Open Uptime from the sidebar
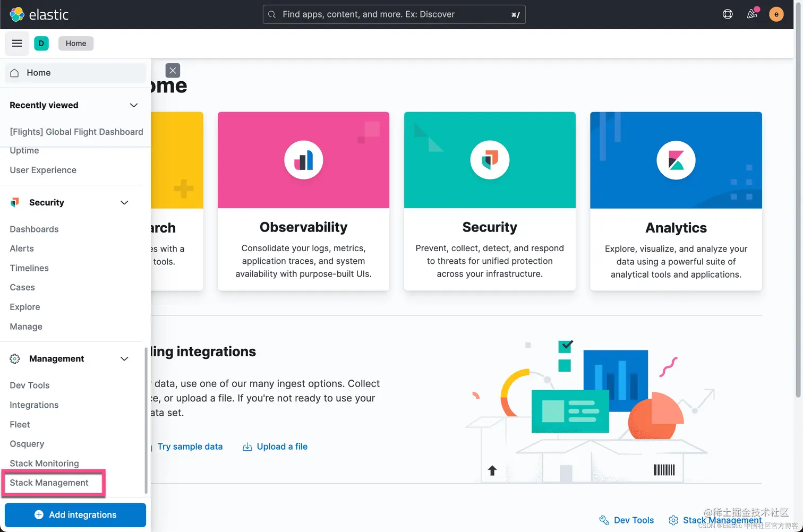803x532 pixels. pos(24,150)
